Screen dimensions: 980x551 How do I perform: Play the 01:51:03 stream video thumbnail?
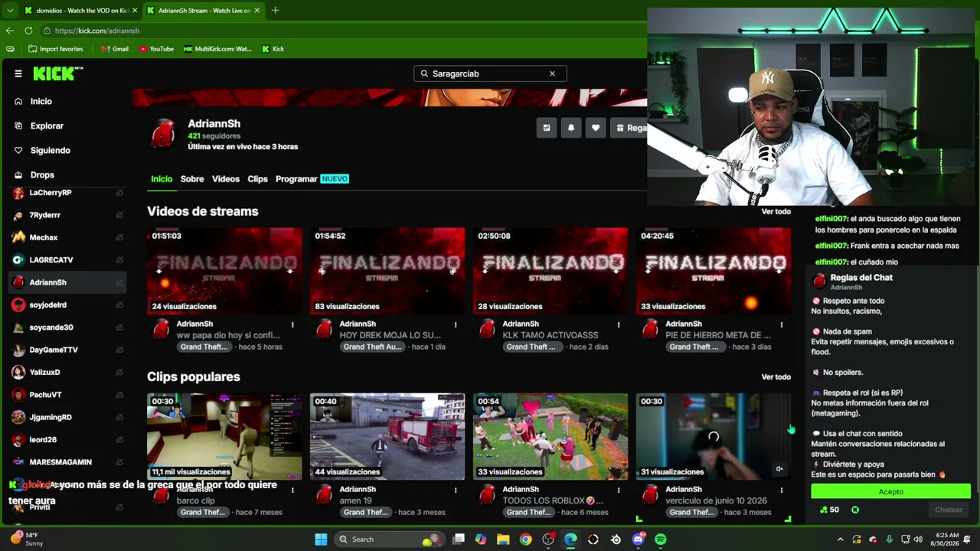(x=224, y=271)
